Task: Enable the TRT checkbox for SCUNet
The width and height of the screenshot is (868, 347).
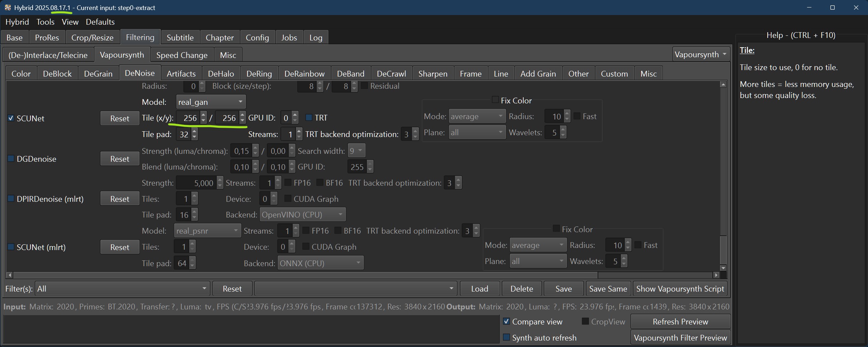Action: click(x=308, y=118)
